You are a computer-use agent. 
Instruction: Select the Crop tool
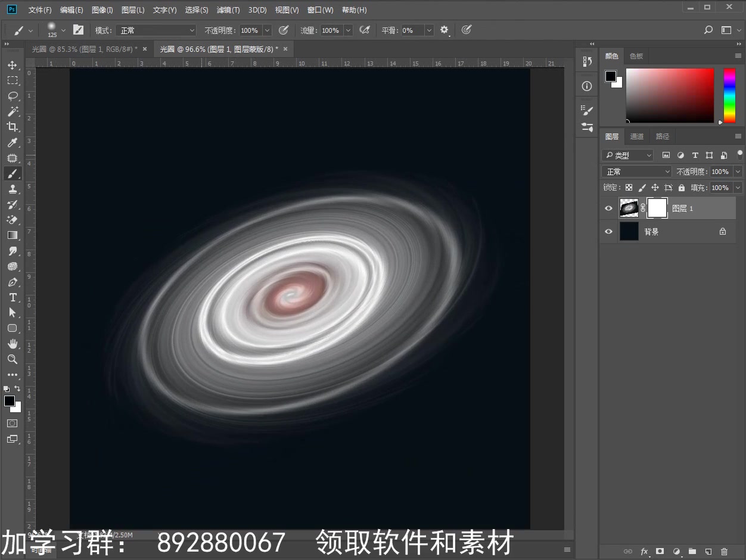[x=13, y=127]
